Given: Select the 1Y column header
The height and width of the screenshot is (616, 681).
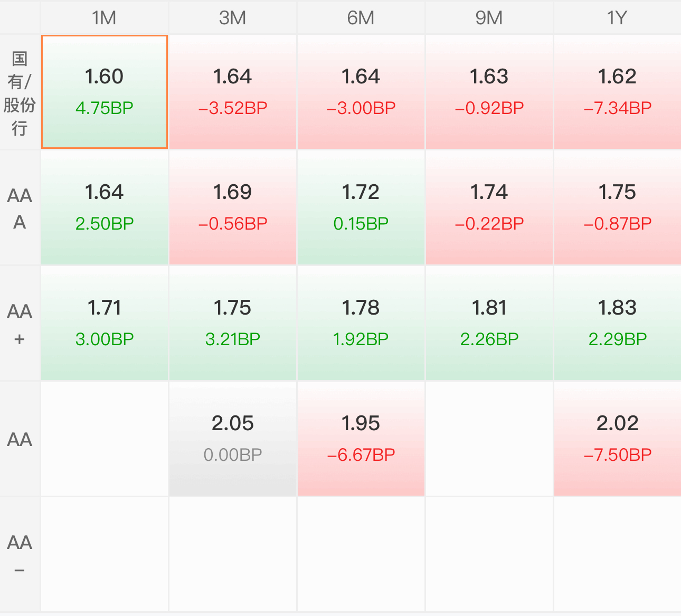Looking at the screenshot, I should pyautogui.click(x=618, y=17).
